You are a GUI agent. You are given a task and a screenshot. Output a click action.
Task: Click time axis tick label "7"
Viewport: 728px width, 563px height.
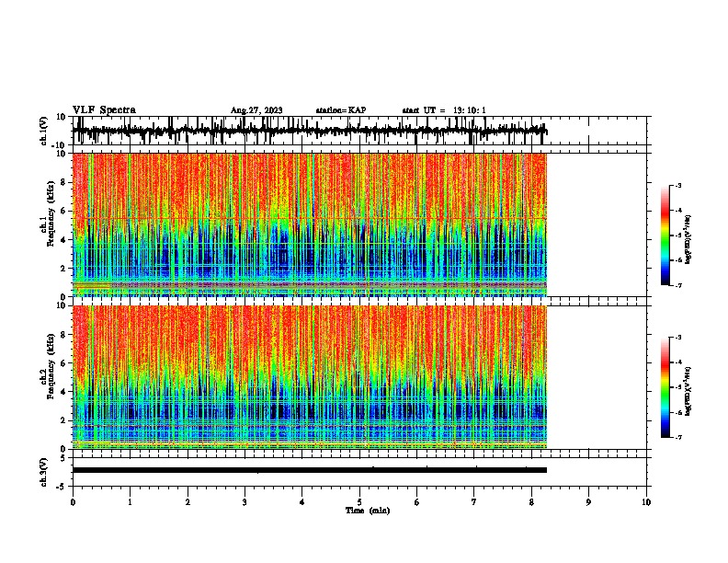(x=474, y=502)
